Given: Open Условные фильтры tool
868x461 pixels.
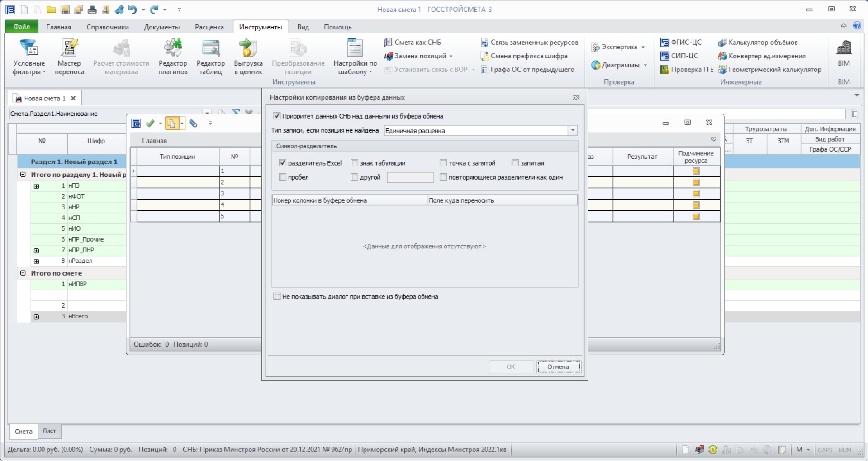Looking at the screenshot, I should pyautogui.click(x=29, y=57).
